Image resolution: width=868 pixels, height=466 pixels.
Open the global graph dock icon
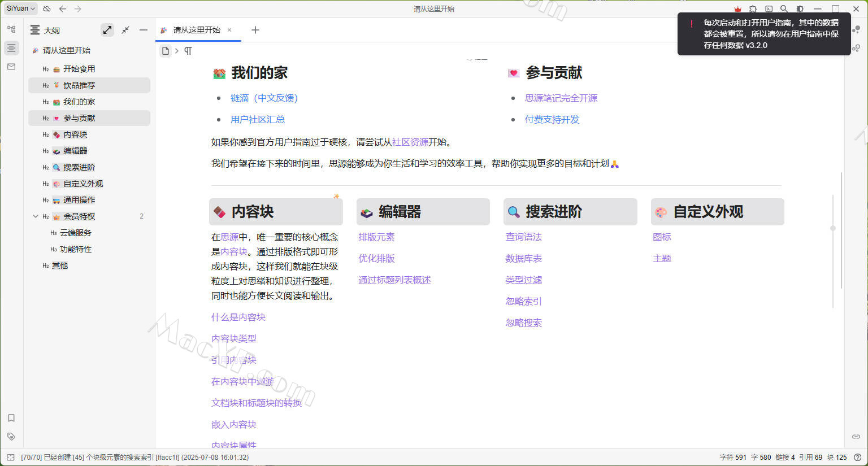857,48
